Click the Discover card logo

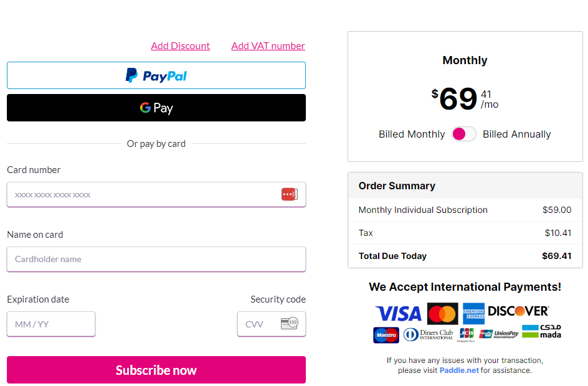coord(518,311)
